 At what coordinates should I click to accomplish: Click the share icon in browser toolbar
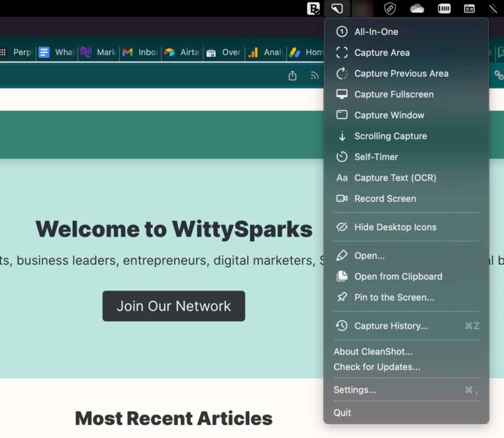pos(293,76)
